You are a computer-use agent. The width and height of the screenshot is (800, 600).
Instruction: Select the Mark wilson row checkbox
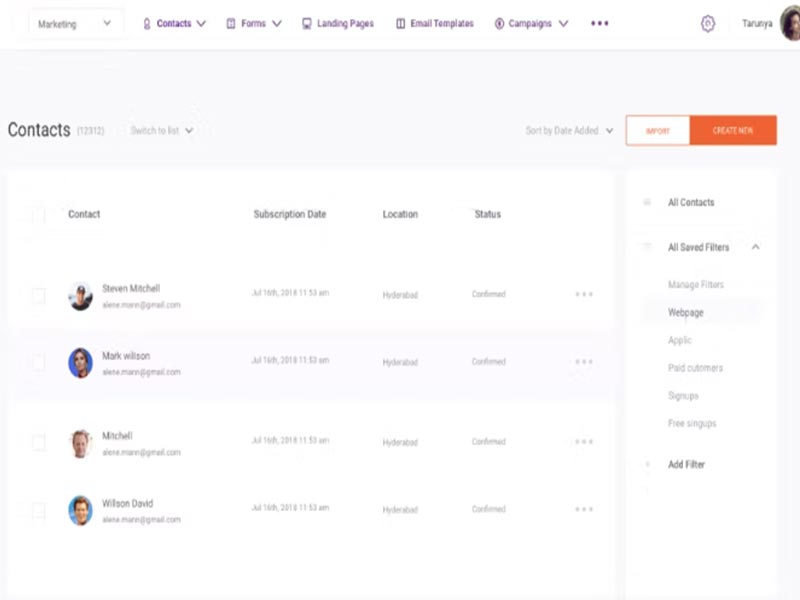38,363
